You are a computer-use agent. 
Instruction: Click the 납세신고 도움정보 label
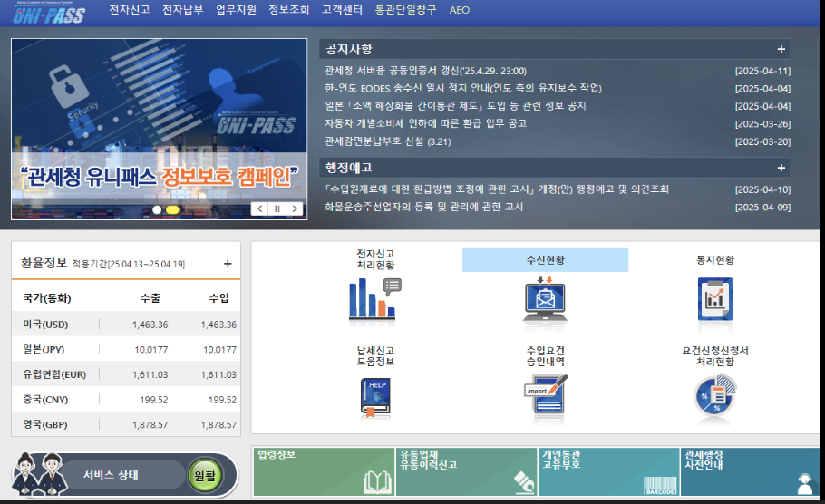tap(375, 355)
